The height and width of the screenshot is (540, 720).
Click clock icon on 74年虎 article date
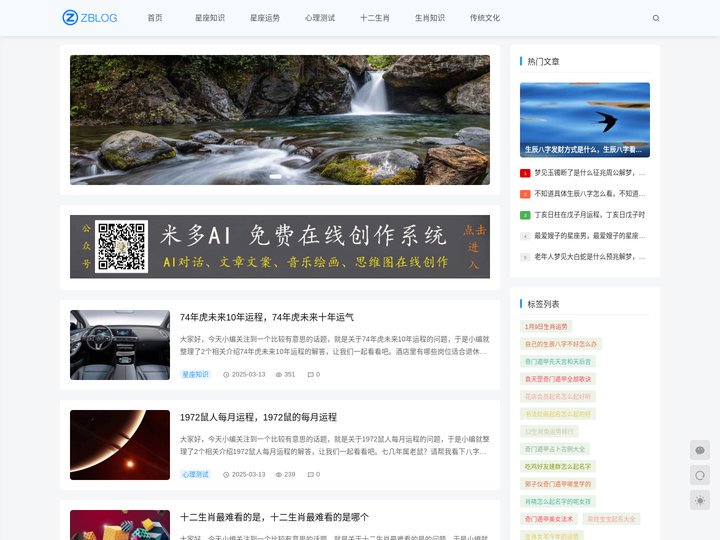coord(226,375)
